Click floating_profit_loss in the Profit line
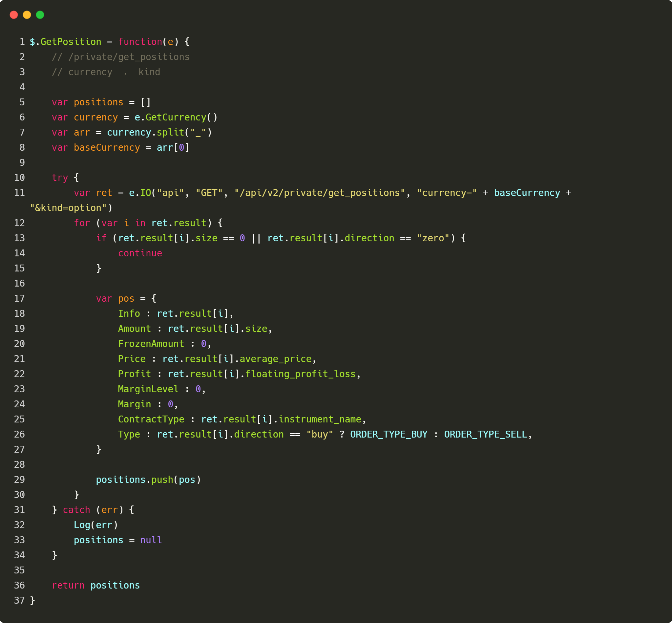Viewport: 672px width, 623px height. click(300, 374)
